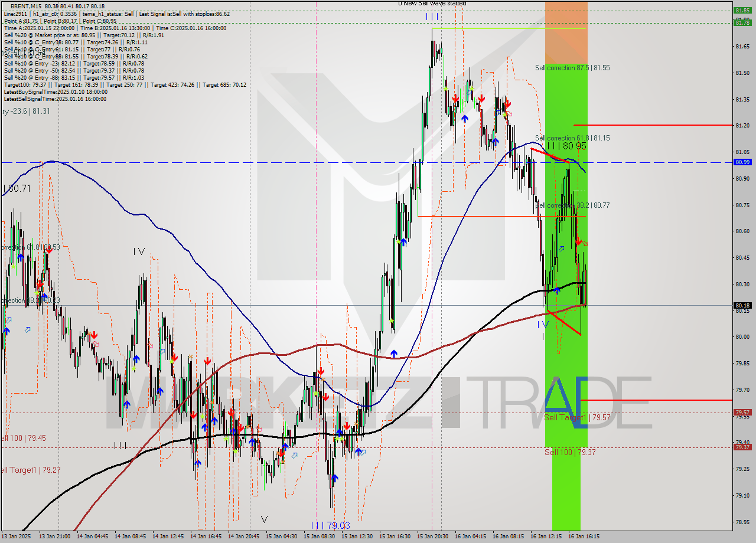Click the 78.95 price axis label
Image resolution: width=756 pixels, height=543 pixels.
[742, 522]
